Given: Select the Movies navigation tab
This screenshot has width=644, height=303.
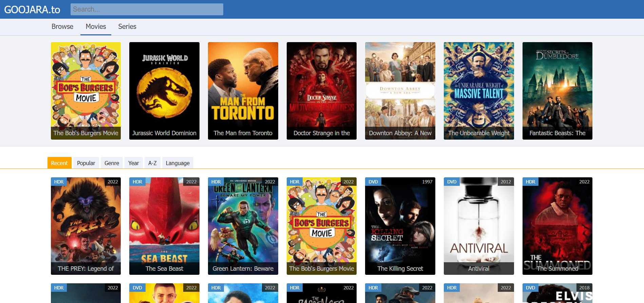Looking at the screenshot, I should [x=96, y=26].
